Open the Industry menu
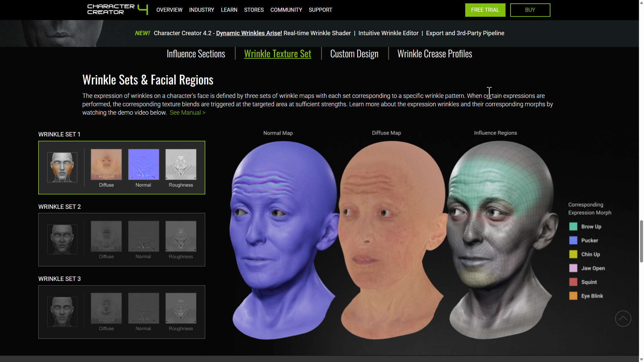The height and width of the screenshot is (362, 644). (x=202, y=10)
